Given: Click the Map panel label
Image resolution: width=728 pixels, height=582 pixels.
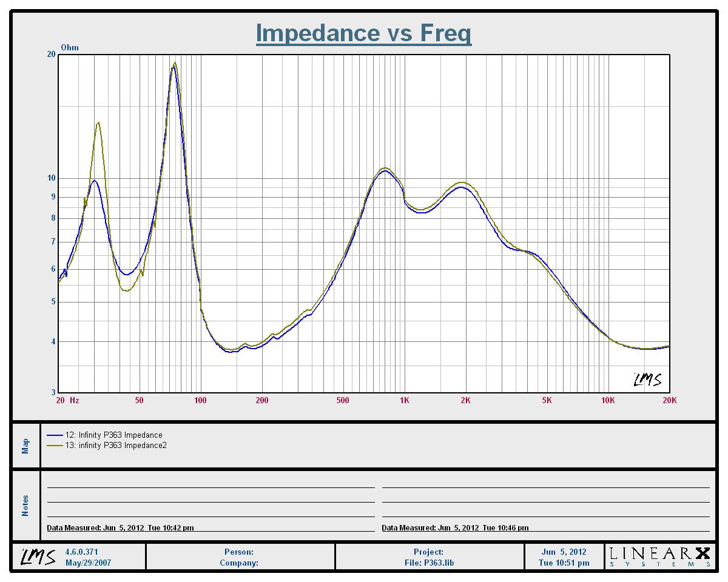Looking at the screenshot, I should tap(25, 446).
